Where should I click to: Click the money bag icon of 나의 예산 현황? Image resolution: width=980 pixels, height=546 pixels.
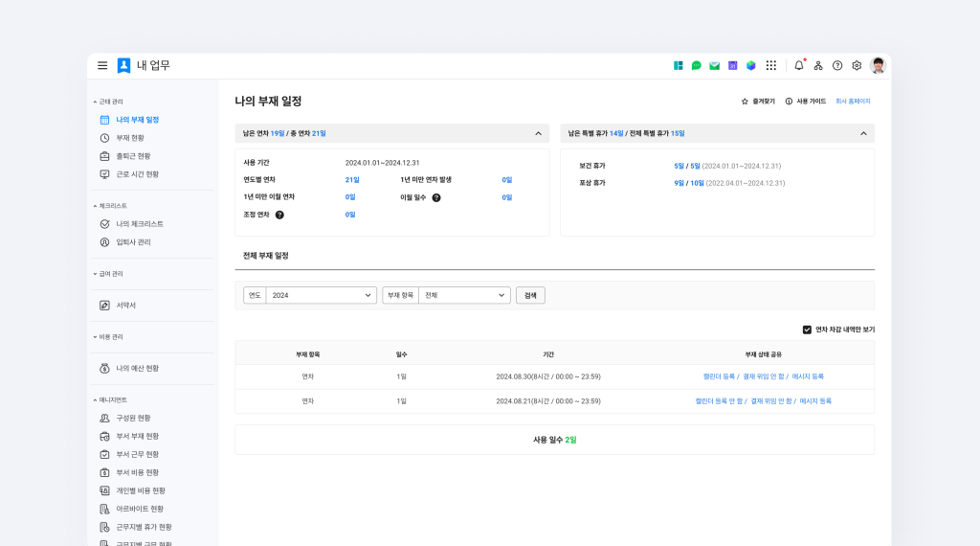click(x=104, y=369)
